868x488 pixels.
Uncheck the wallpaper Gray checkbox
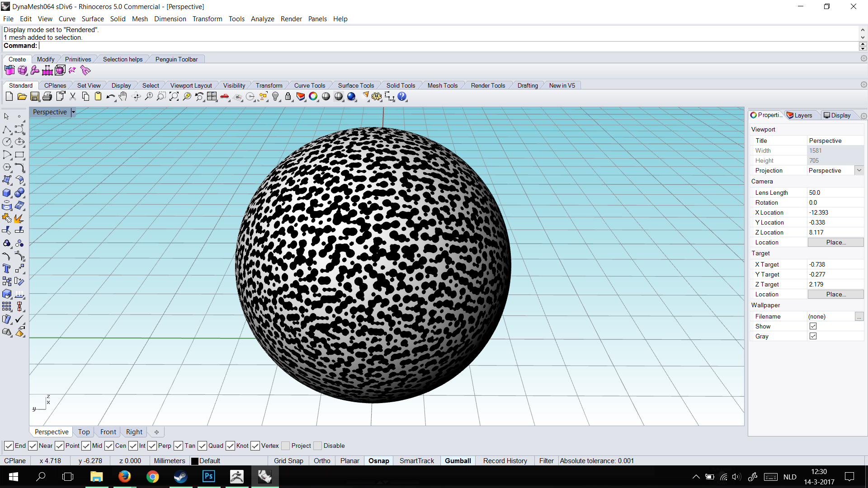coord(813,336)
